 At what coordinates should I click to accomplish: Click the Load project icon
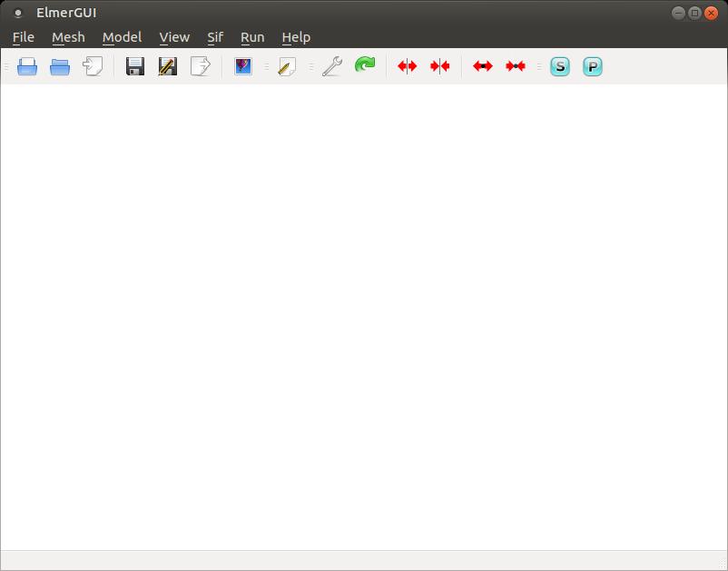93,66
